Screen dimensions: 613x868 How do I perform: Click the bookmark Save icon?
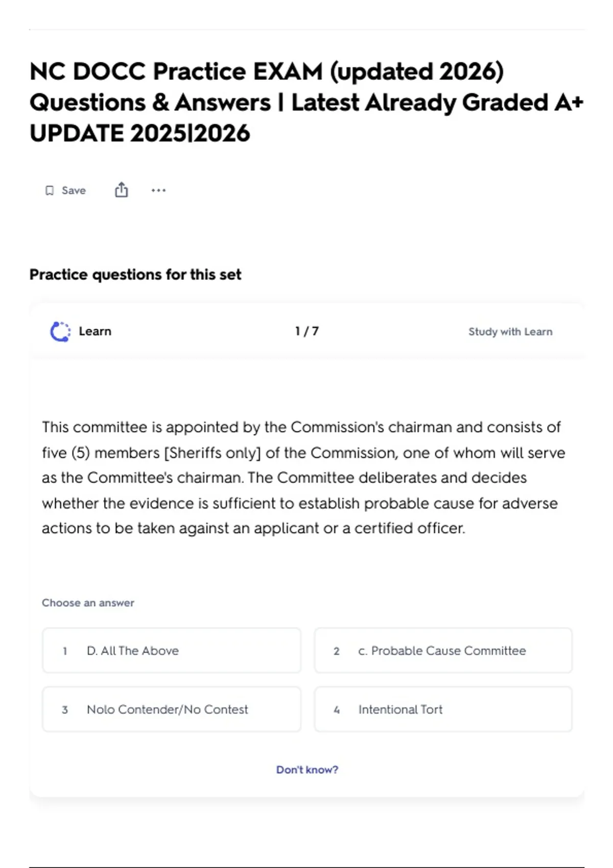point(50,190)
